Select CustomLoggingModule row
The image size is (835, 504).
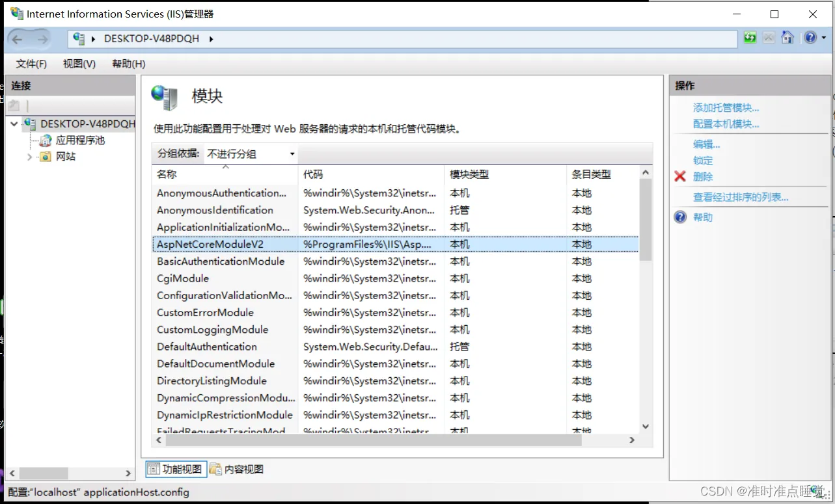(396, 330)
